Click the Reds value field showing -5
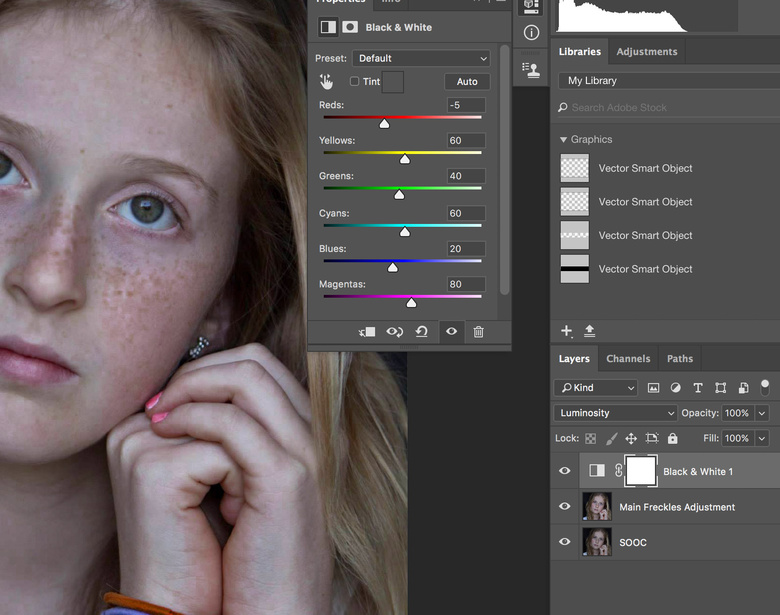 466,105
